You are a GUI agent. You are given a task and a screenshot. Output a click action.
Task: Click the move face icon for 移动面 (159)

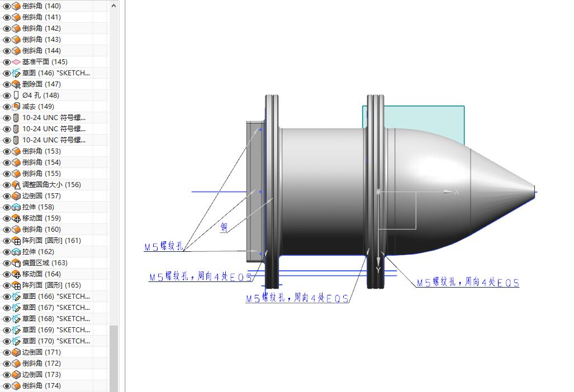[x=16, y=218]
